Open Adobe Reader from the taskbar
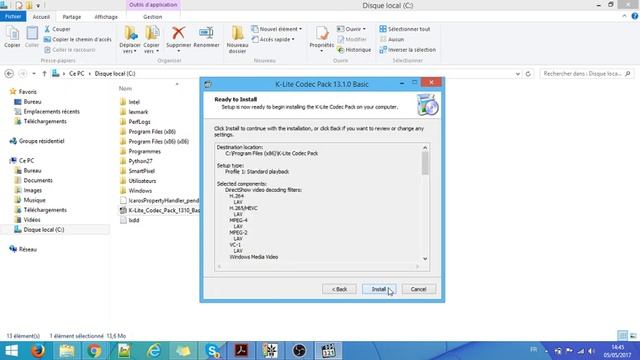The width and height of the screenshot is (640, 360). tap(241, 351)
